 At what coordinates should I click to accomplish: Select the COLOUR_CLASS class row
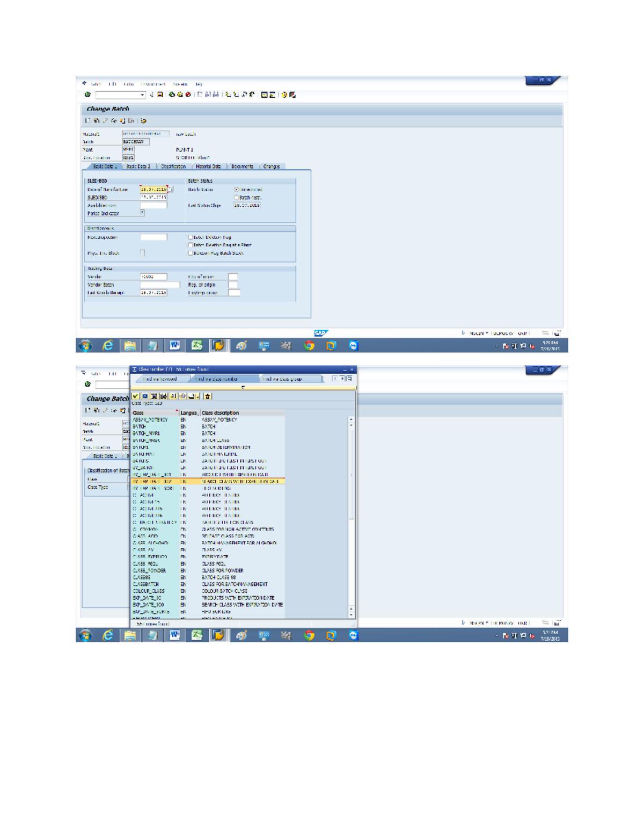tap(208, 591)
